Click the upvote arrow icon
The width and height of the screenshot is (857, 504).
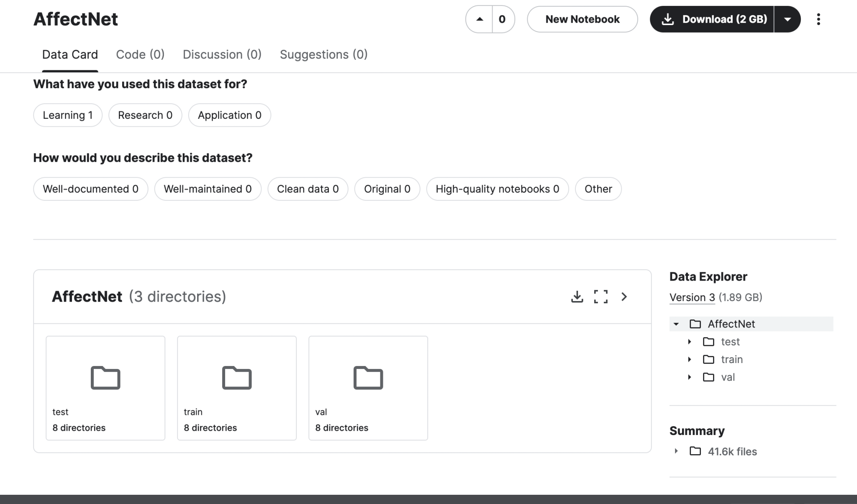[480, 19]
